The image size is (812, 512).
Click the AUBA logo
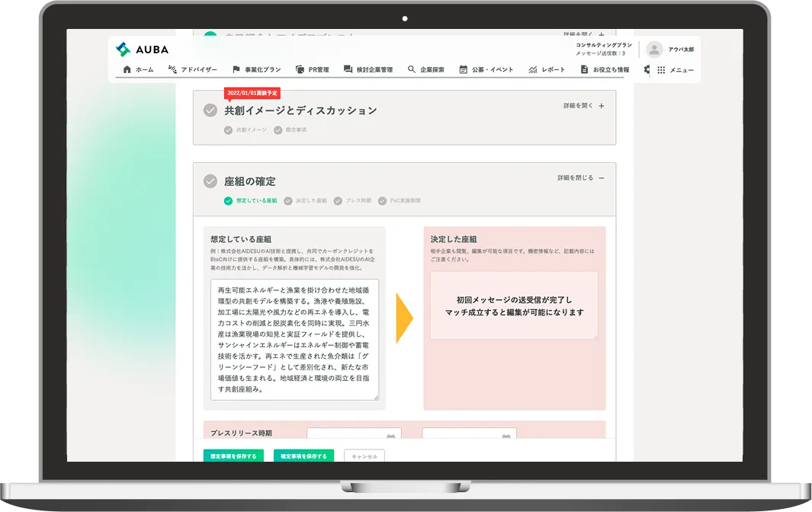(x=142, y=50)
